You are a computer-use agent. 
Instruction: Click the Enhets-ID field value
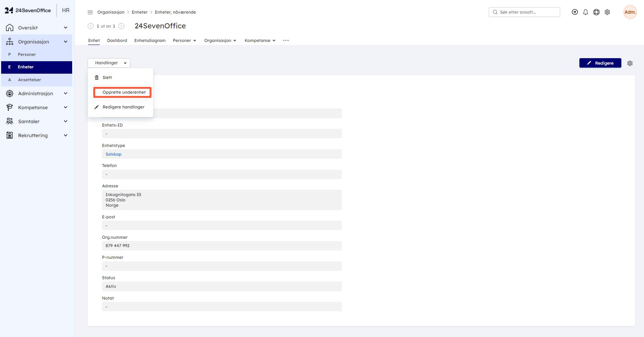(222, 134)
